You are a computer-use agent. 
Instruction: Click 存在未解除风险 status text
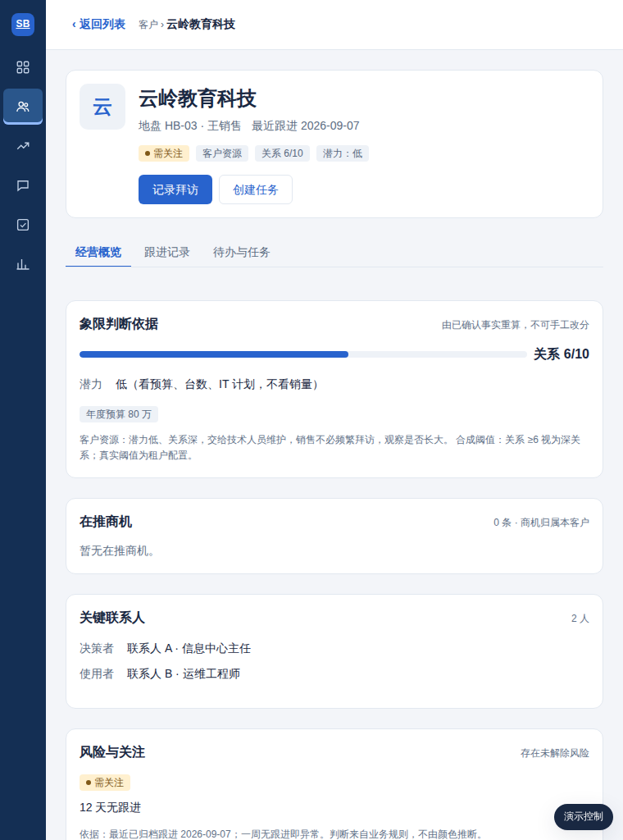click(x=555, y=753)
